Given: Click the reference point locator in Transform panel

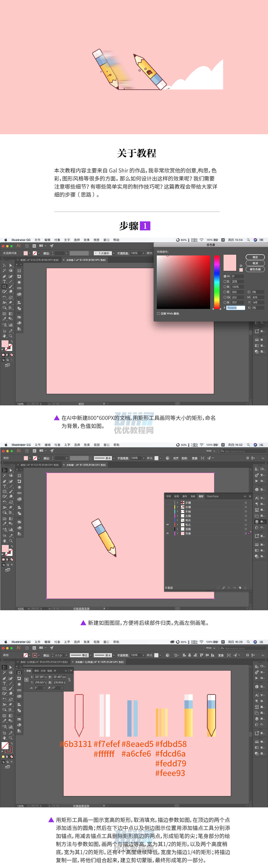Looking at the screenshot, I should pos(27,680).
